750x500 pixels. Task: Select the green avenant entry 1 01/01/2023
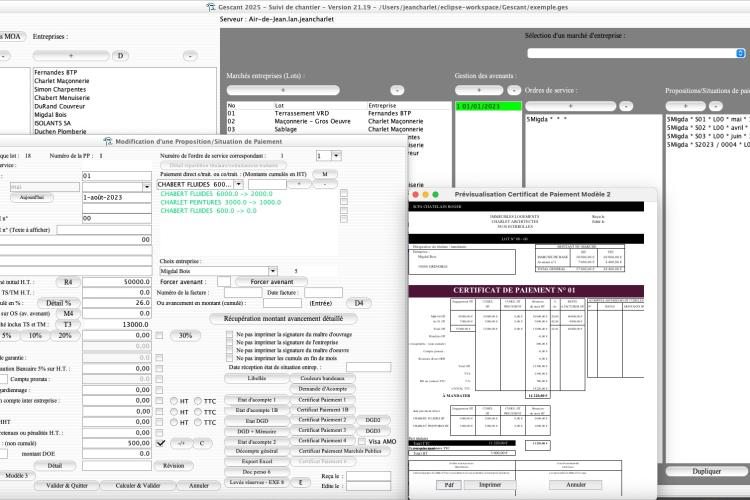pos(488,106)
